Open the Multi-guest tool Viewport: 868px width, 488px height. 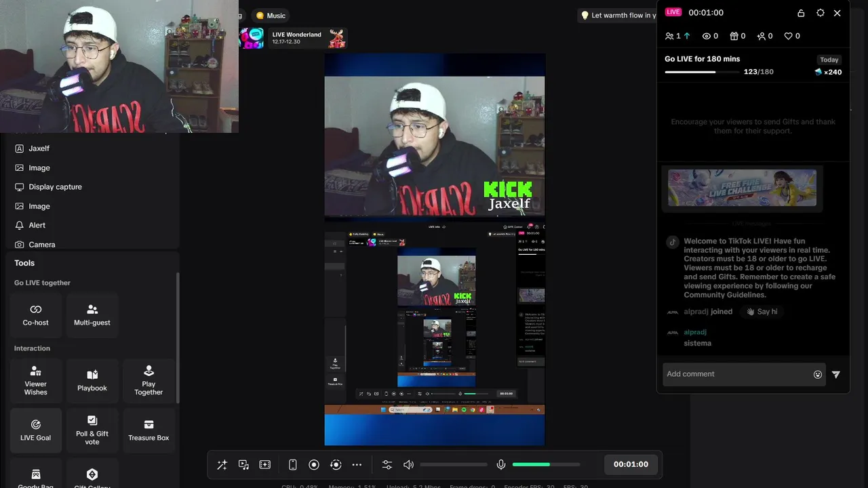(x=92, y=315)
